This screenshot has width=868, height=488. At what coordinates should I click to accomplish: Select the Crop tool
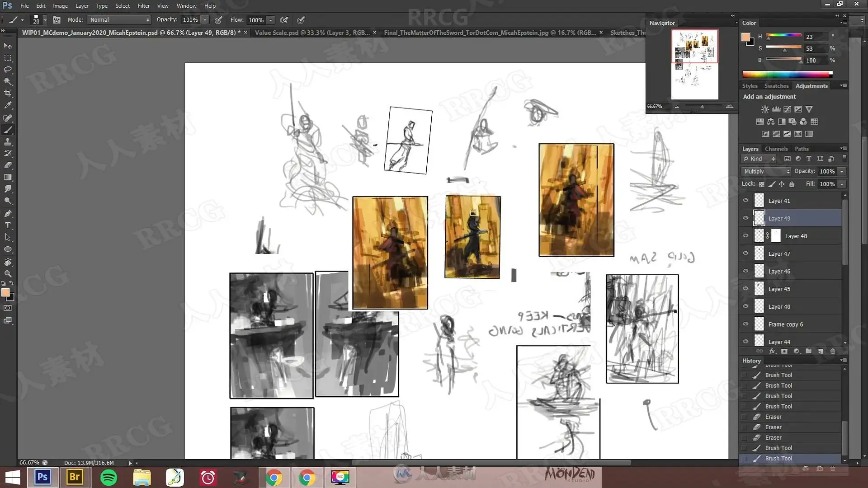[8, 93]
